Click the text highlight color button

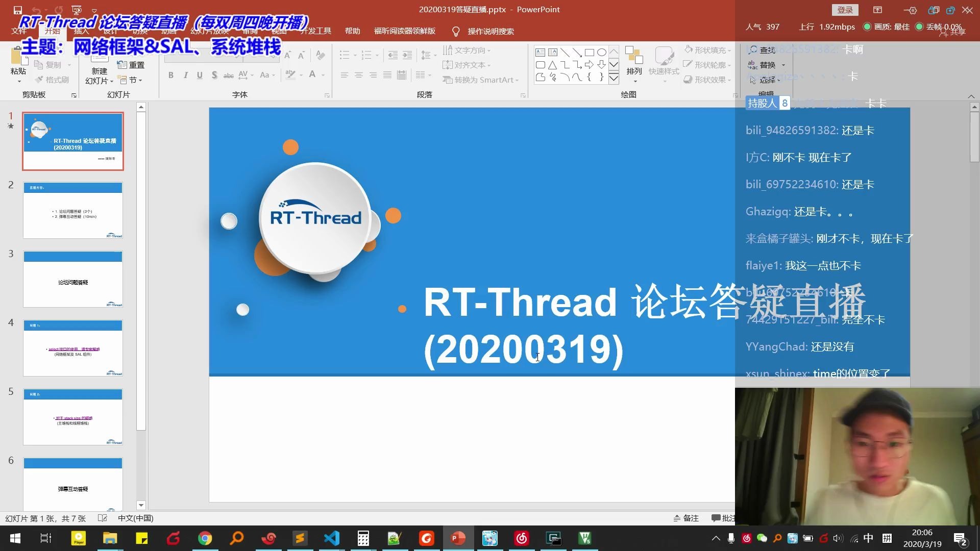tap(290, 75)
